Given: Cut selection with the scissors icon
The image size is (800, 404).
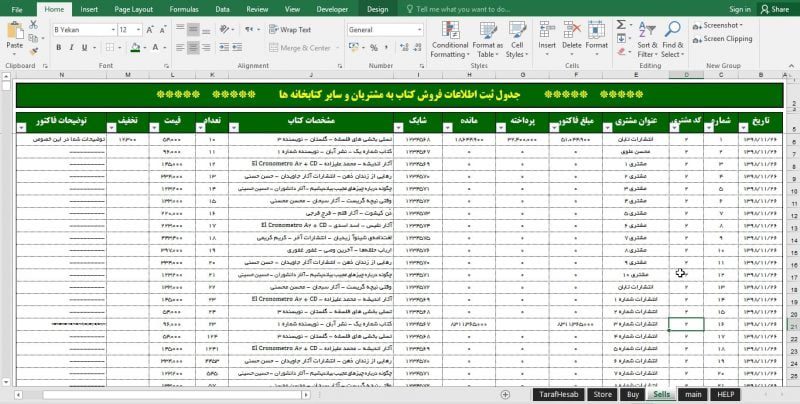Looking at the screenshot, I should tap(34, 24).
